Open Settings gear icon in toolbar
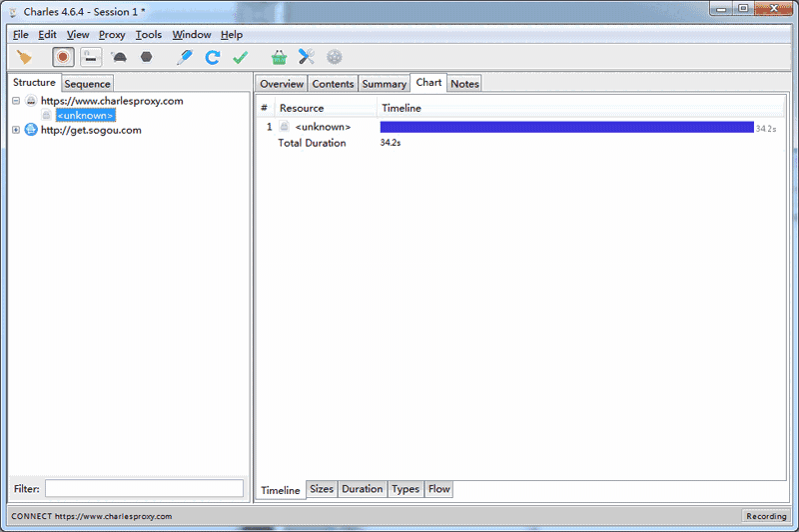Viewport: 799px width, 532px height. pos(335,57)
